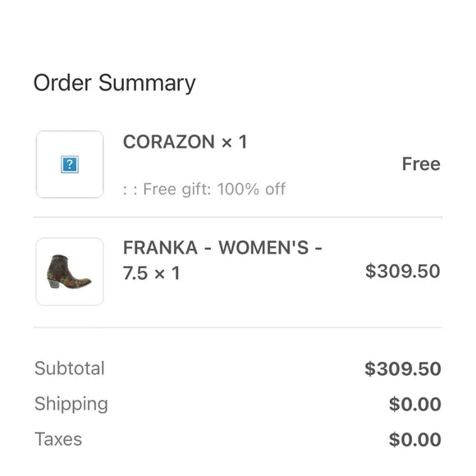
Task: Click the broken image question mark icon
Action: [x=70, y=164]
